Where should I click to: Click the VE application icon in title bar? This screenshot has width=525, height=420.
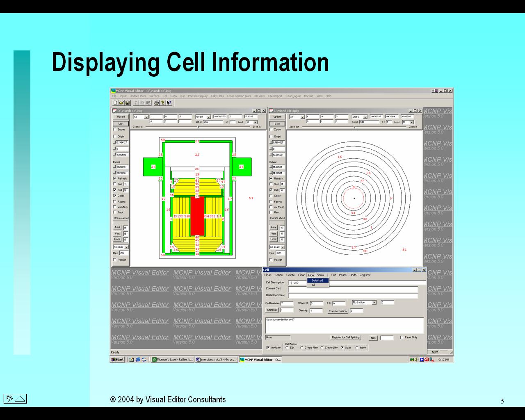pos(113,91)
